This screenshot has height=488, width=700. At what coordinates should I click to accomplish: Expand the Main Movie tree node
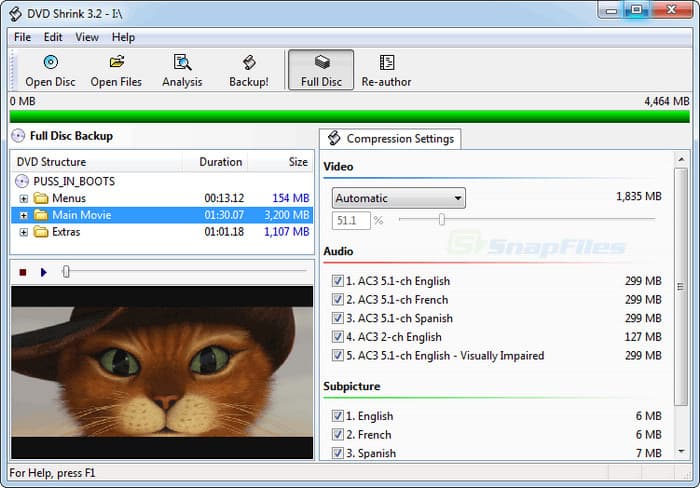(x=24, y=215)
